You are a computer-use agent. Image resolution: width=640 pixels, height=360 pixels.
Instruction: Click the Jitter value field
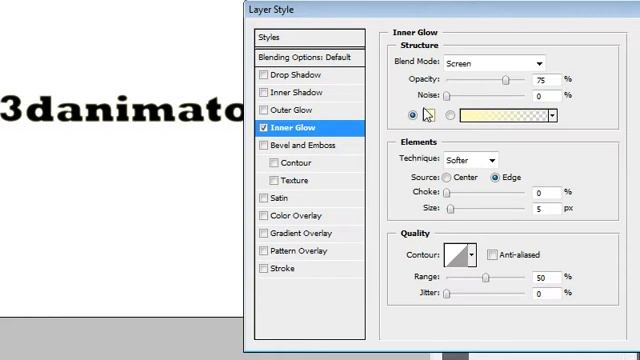[547, 294]
